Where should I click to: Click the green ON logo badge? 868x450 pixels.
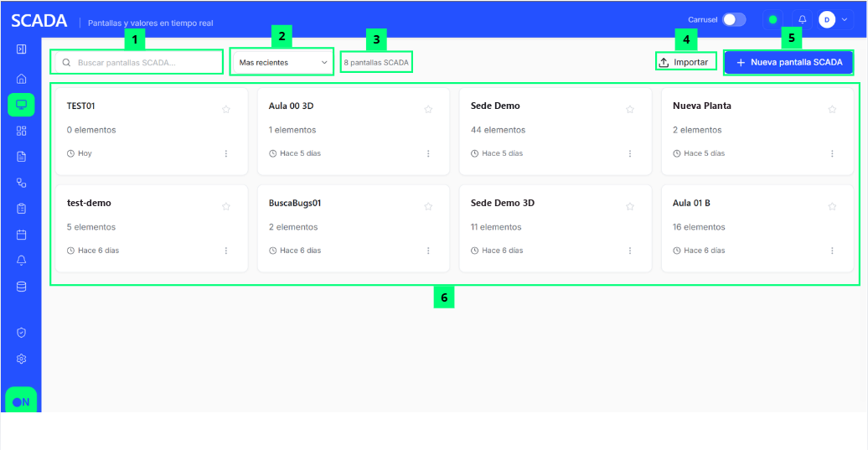pyautogui.click(x=21, y=400)
